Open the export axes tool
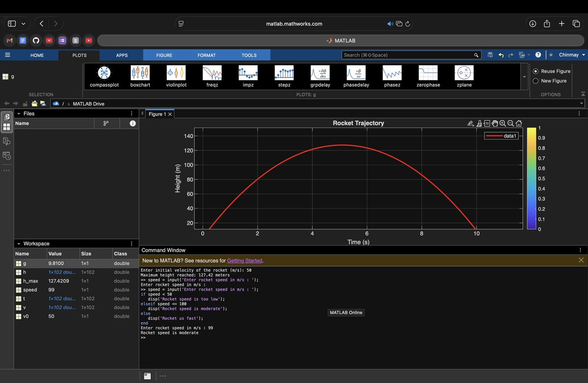 click(471, 123)
